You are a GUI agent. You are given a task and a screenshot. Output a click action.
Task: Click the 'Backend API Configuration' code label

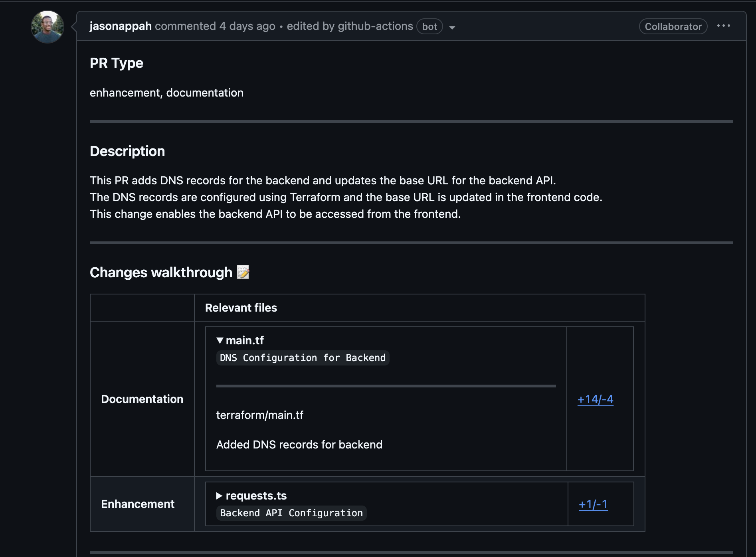click(x=291, y=513)
